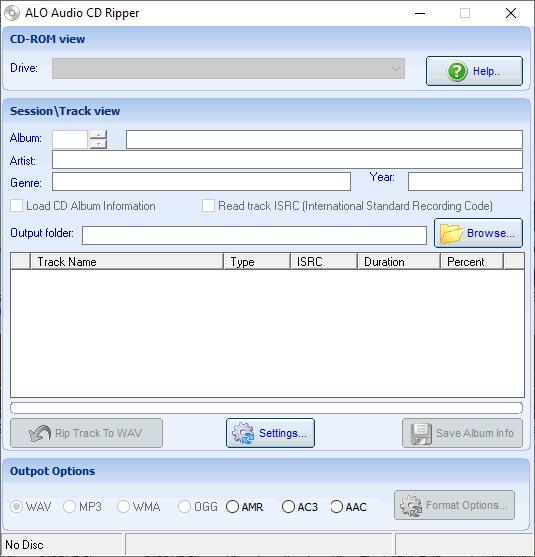Screen dimensions: 535x557
Task: Click the No Disc status text
Action: 24,545
